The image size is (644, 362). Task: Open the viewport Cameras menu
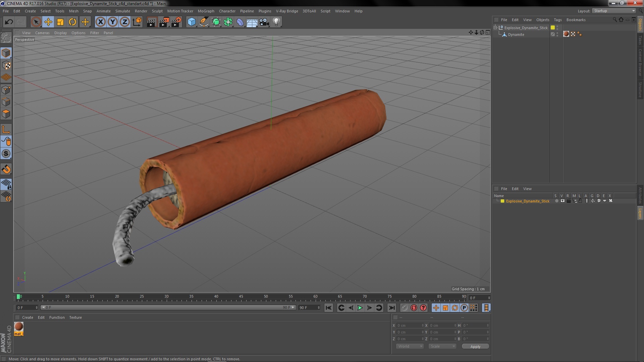42,33
